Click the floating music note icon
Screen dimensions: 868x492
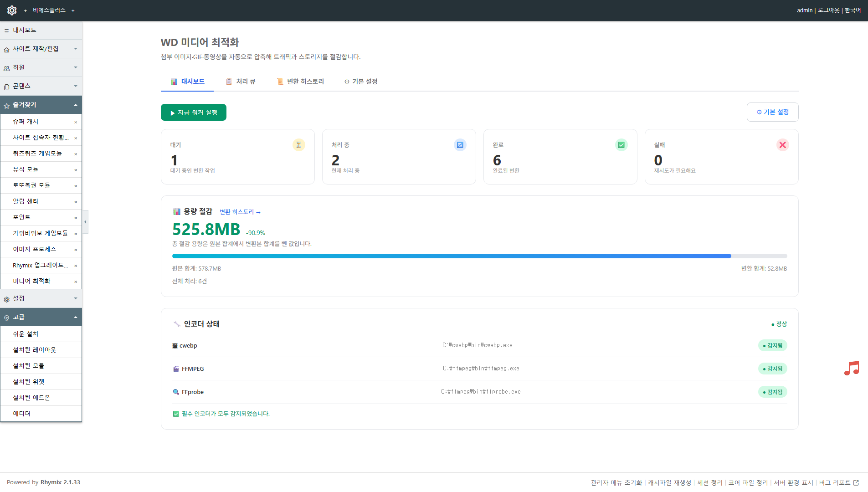point(851,368)
